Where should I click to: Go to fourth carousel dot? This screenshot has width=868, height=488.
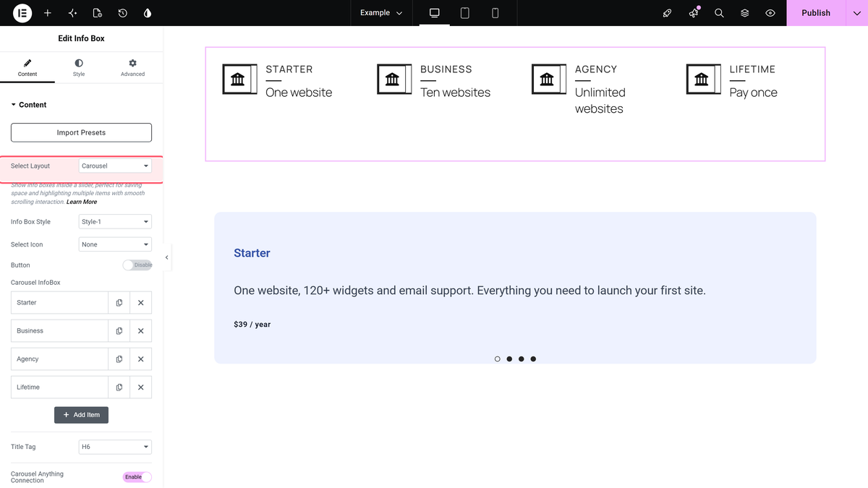pos(533,359)
